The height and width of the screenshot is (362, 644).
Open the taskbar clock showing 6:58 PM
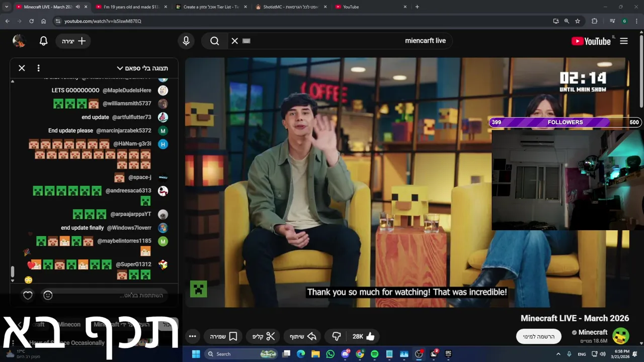coord(620,354)
